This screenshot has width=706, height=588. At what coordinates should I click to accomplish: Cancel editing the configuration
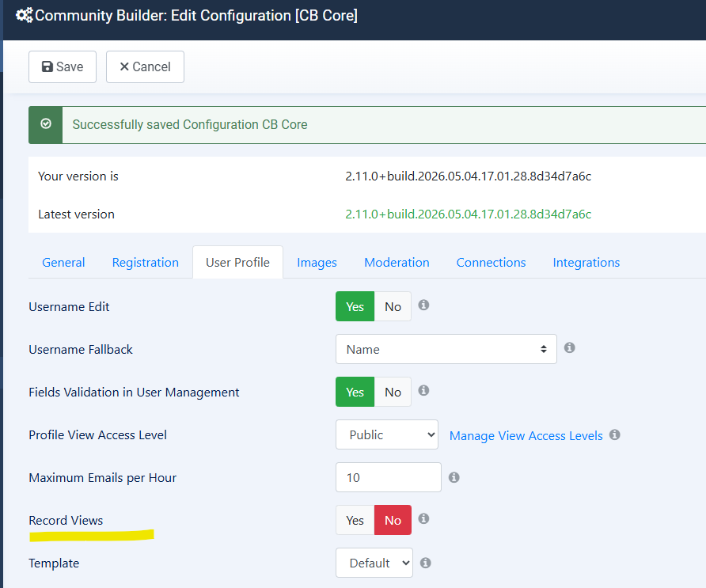145,66
